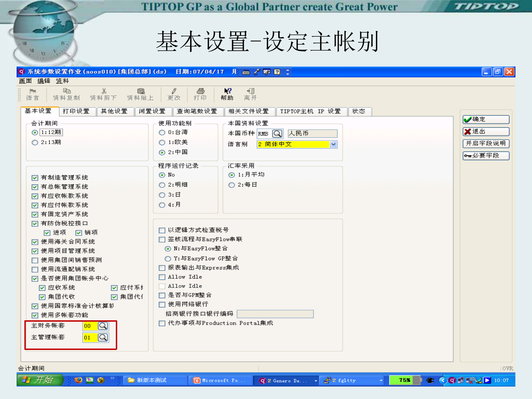Open 主财务帐套 lookup with magnifier
This screenshot has width=532, height=399.
click(x=103, y=326)
